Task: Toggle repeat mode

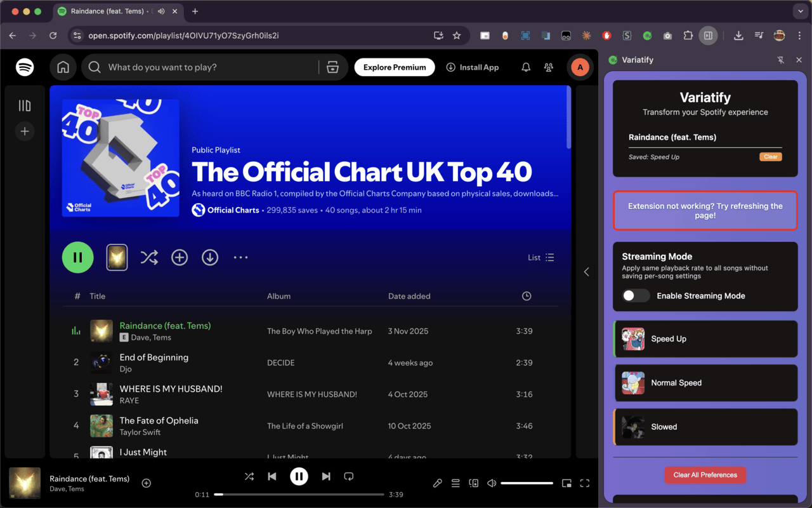Action: pyautogui.click(x=348, y=476)
